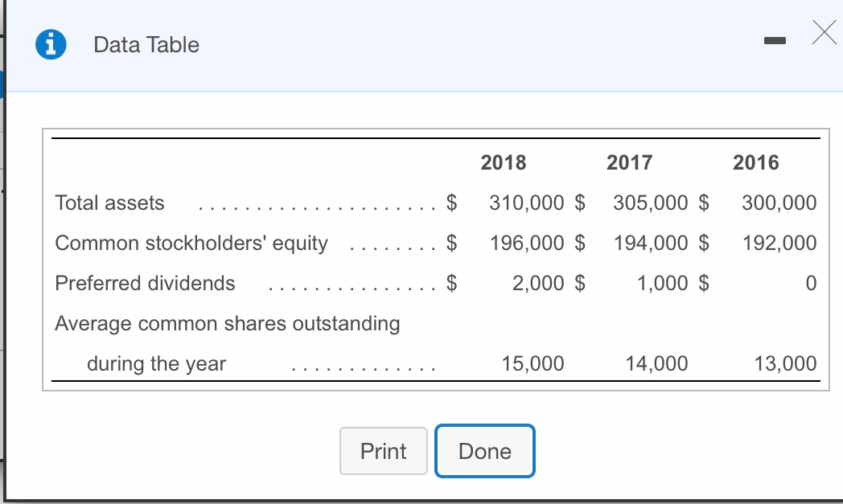Click the X to close Data Table

click(x=824, y=34)
